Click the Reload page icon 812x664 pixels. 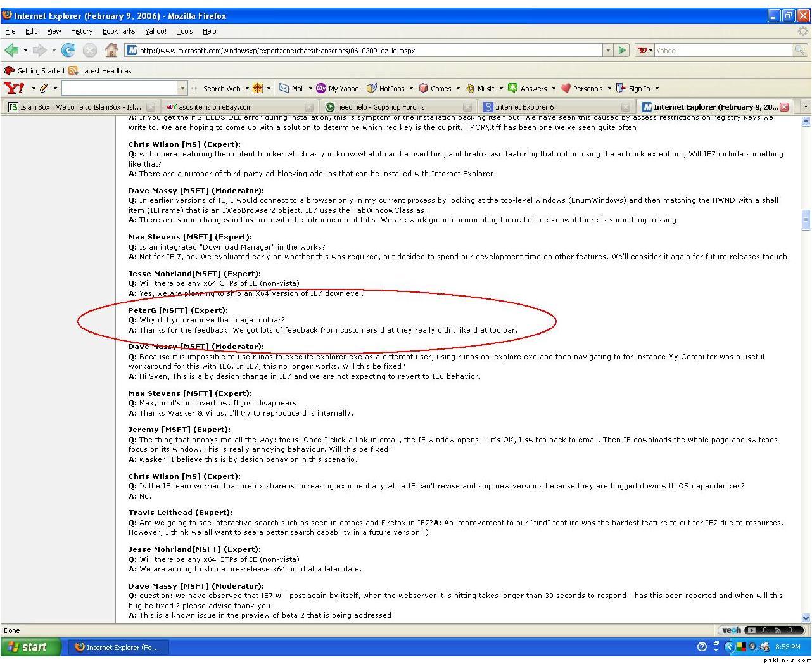[x=68, y=50]
